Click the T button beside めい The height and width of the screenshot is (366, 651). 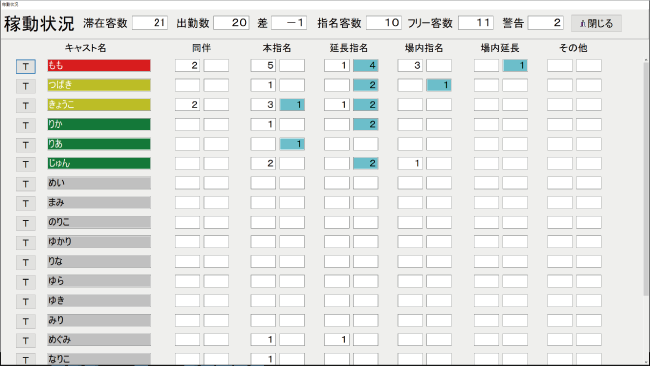(26, 184)
